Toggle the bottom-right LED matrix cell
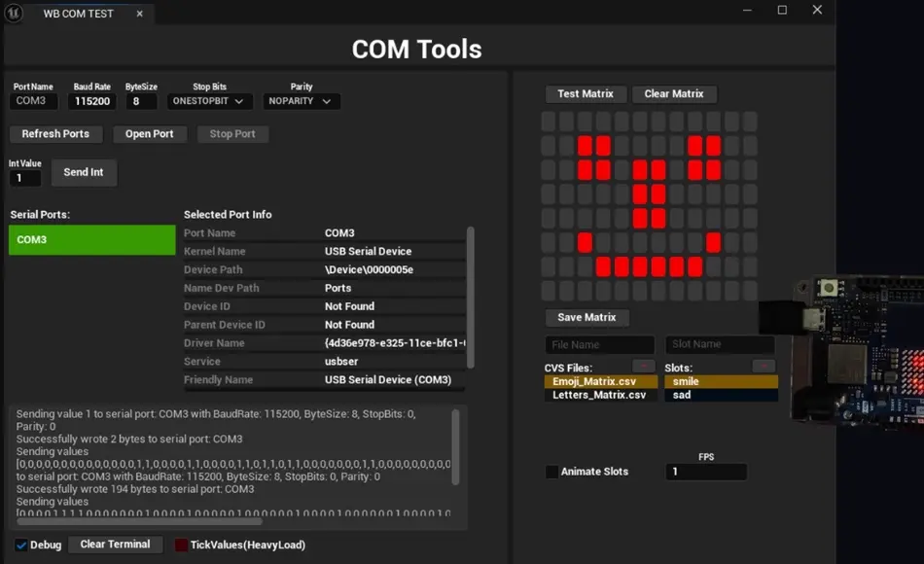 [x=749, y=291]
